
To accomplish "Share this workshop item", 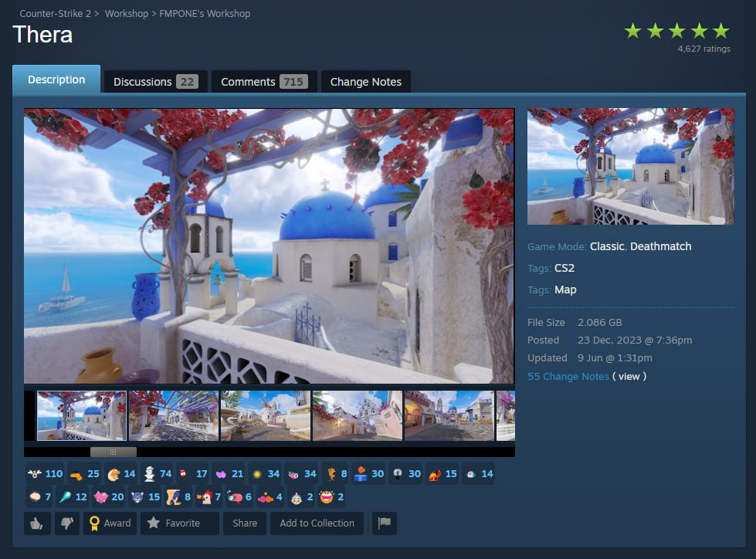I will pos(244,523).
